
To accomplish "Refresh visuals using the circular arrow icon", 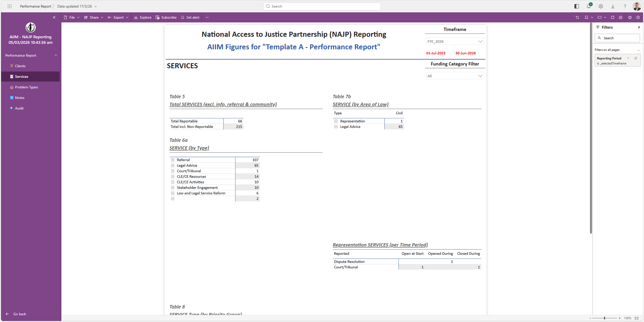I will (x=613, y=18).
